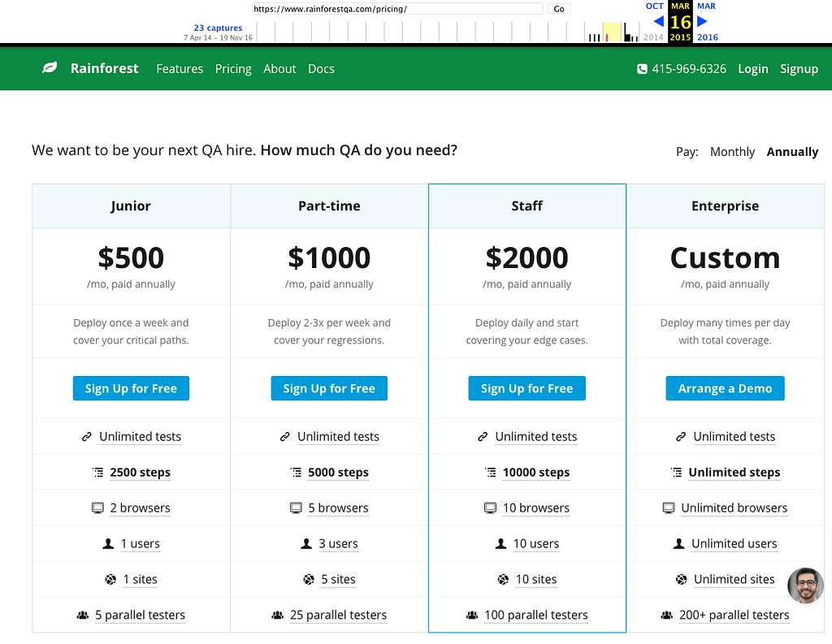This screenshot has height=644, width=832.
Task: Click Sign Up for Free under Part-time
Action: [329, 388]
